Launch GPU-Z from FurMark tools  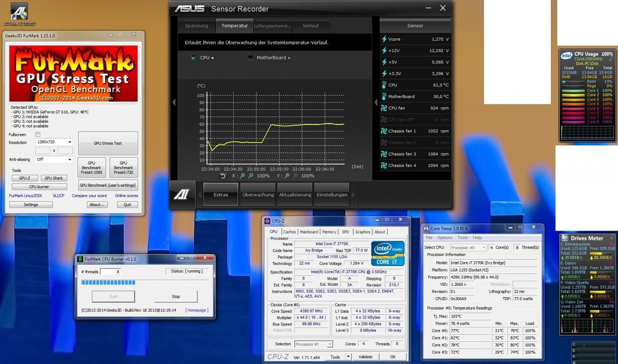pos(25,178)
